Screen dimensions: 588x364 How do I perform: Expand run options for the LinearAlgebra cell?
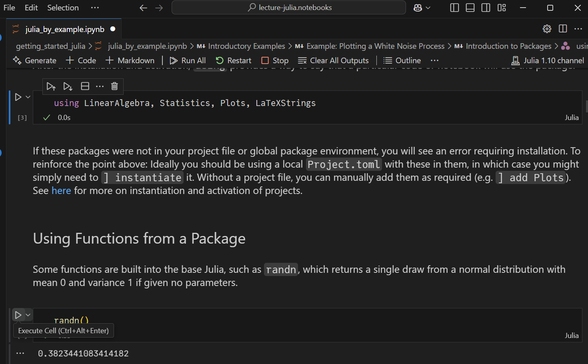[x=28, y=97]
